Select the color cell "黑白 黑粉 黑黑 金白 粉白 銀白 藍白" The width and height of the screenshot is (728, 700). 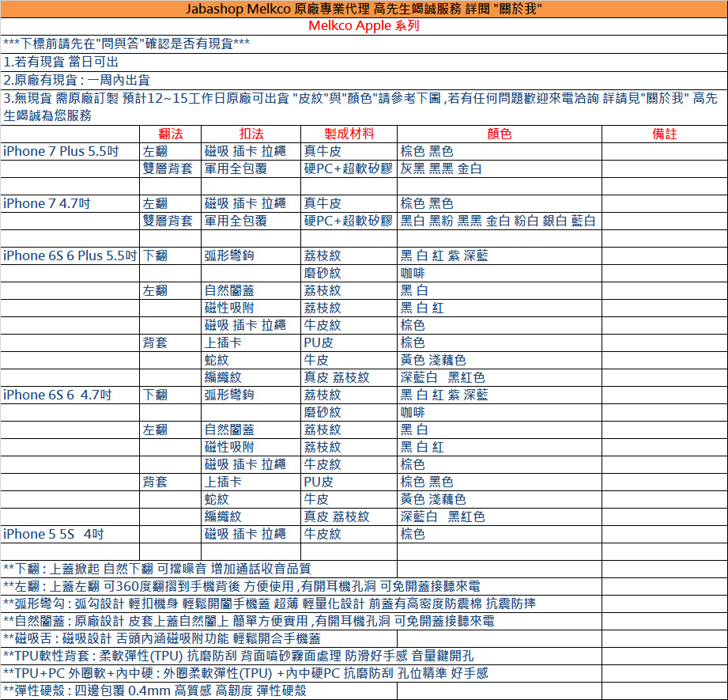pyautogui.click(x=498, y=221)
